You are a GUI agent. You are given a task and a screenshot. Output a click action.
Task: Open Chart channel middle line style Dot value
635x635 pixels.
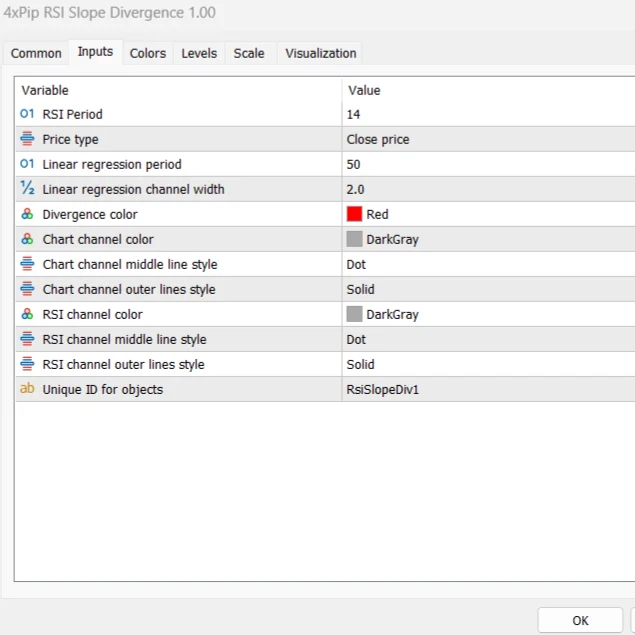[357, 264]
